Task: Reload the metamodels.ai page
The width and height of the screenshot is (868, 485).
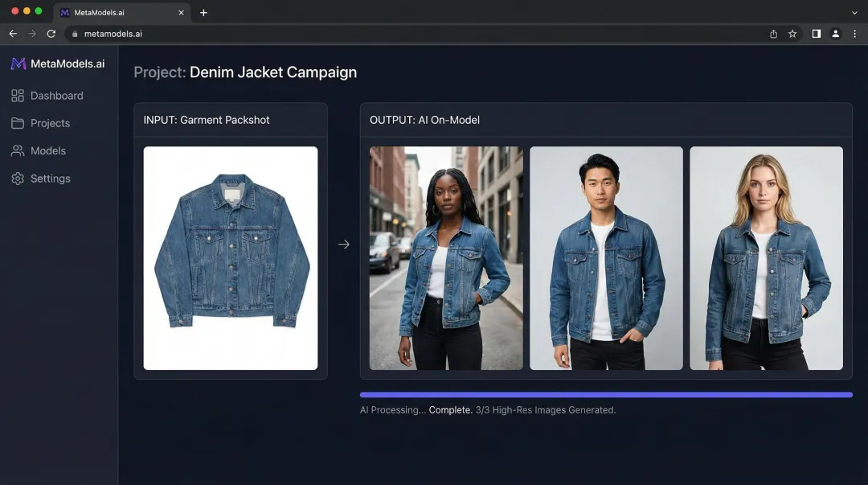Action: (x=51, y=34)
